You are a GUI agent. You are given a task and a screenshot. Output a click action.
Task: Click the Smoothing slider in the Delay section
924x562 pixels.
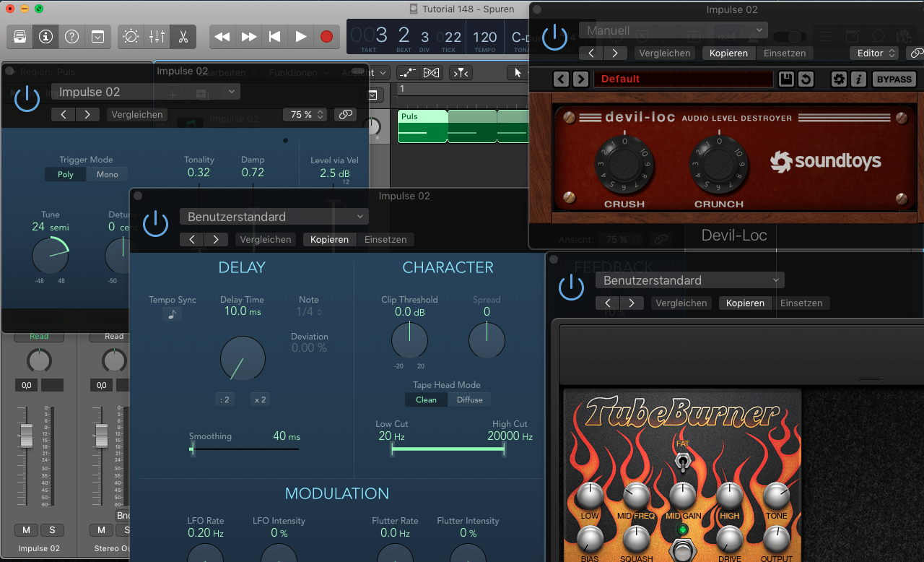tap(244, 449)
